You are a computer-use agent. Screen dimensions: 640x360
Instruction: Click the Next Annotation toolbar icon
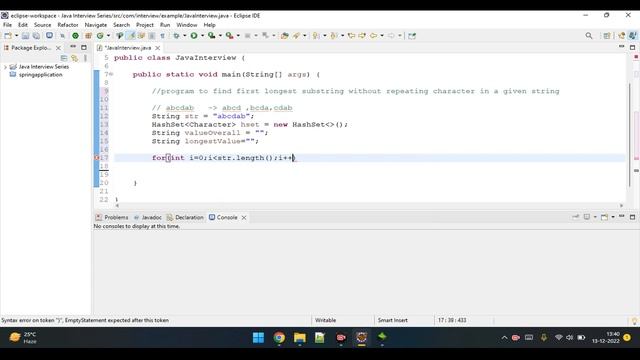[316, 36]
